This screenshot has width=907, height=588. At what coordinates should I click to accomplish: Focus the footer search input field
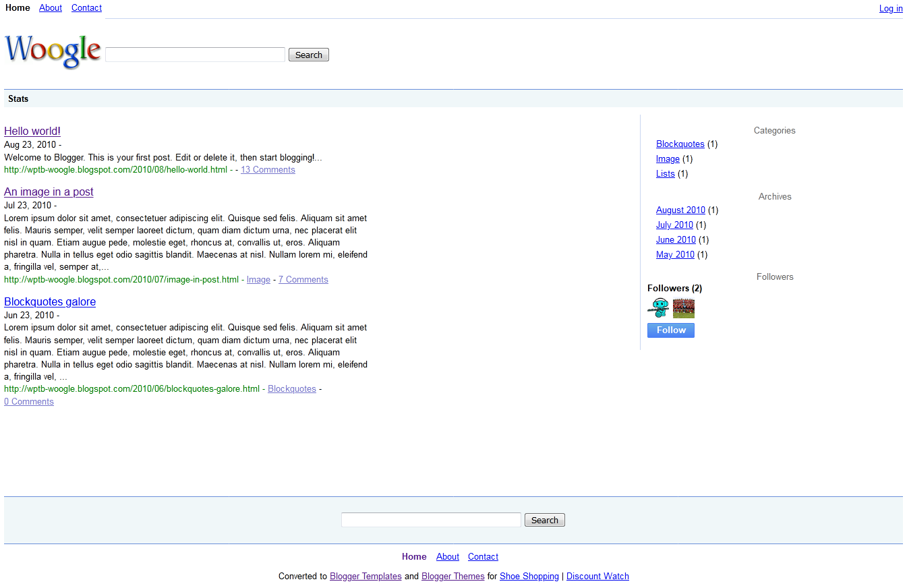point(431,520)
